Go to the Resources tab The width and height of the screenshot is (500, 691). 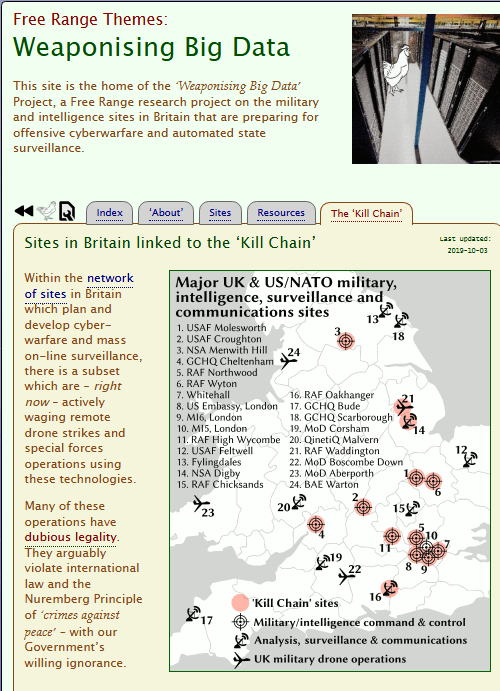pos(281,213)
